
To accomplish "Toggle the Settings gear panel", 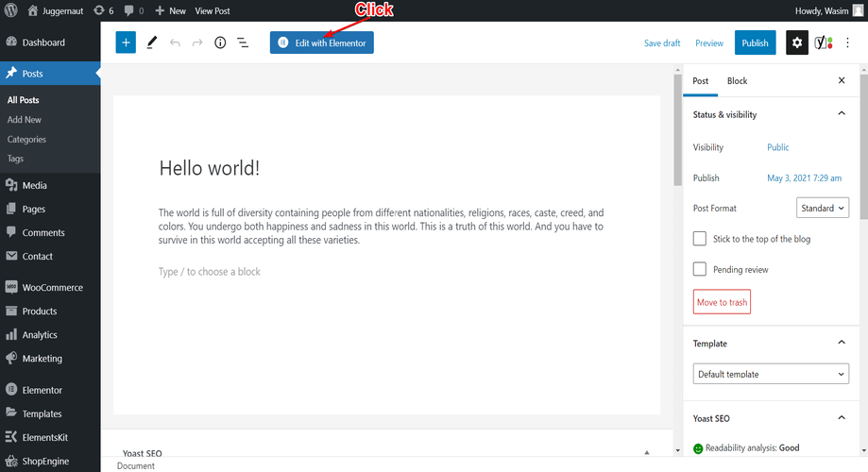I will click(796, 42).
